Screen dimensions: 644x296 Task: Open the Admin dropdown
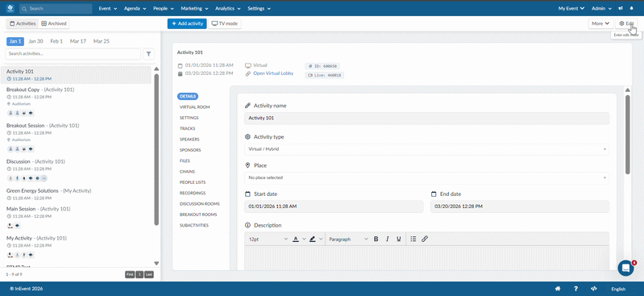[x=602, y=8]
